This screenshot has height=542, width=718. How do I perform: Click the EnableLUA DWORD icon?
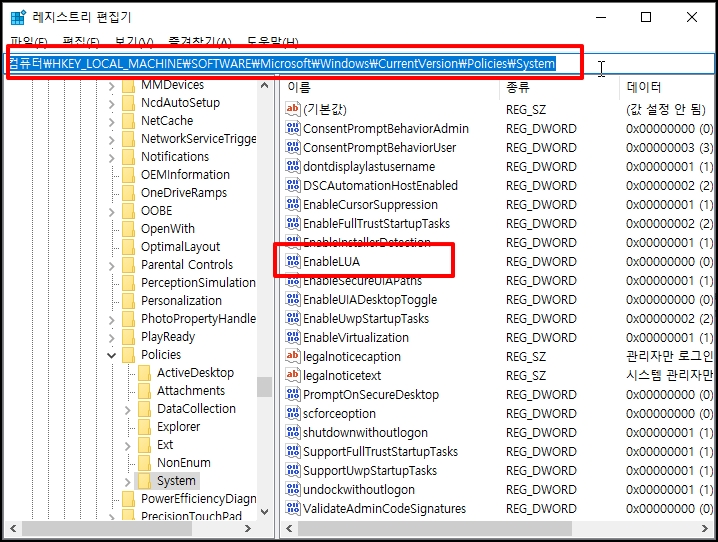(x=293, y=261)
